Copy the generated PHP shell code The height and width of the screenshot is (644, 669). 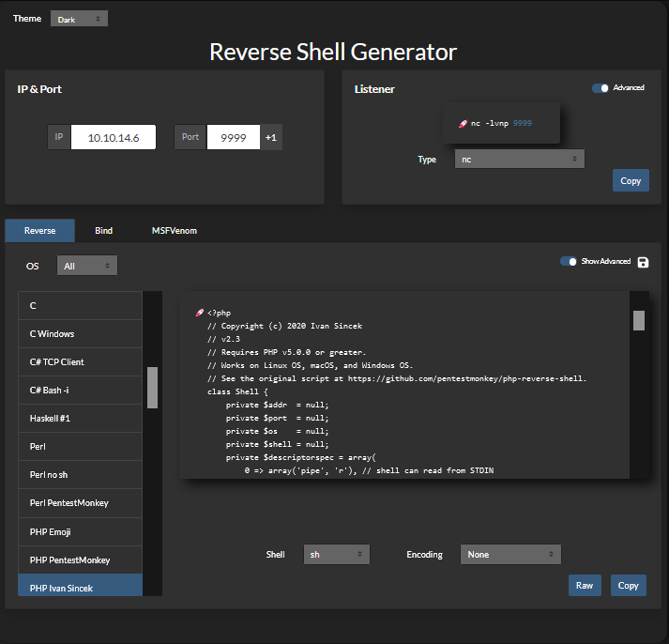click(628, 585)
